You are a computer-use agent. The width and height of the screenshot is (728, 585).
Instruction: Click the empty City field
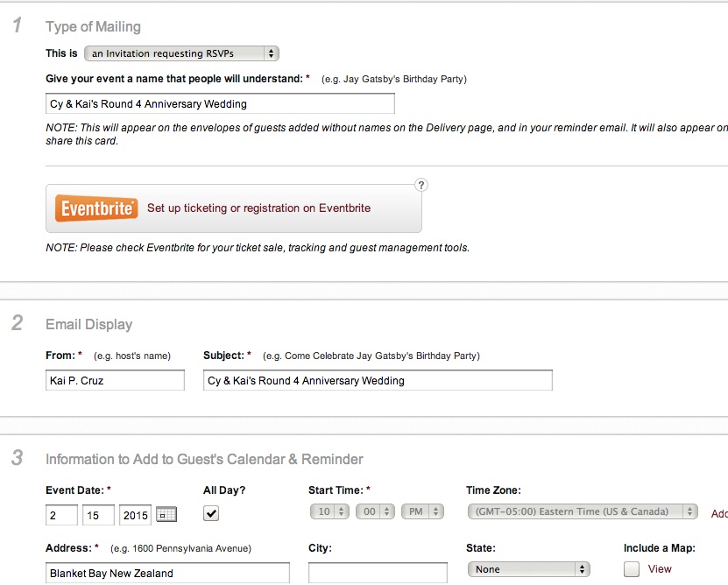[x=378, y=573]
